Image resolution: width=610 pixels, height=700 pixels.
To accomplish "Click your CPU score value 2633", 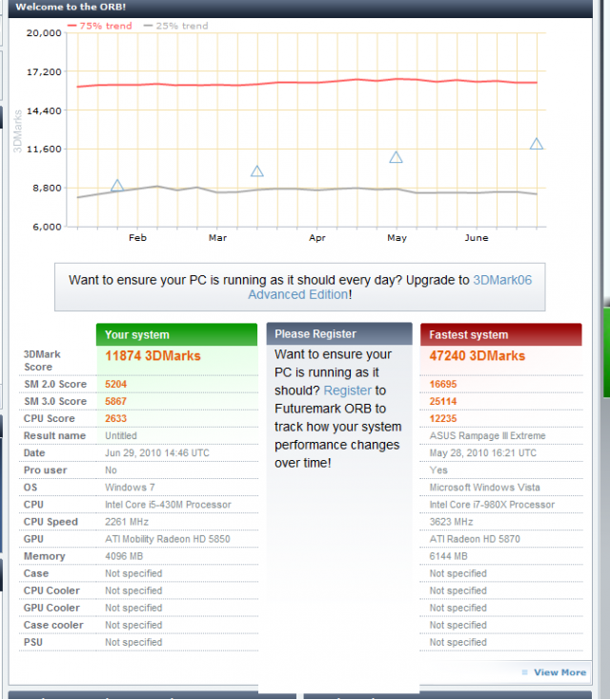I will coord(115,419).
